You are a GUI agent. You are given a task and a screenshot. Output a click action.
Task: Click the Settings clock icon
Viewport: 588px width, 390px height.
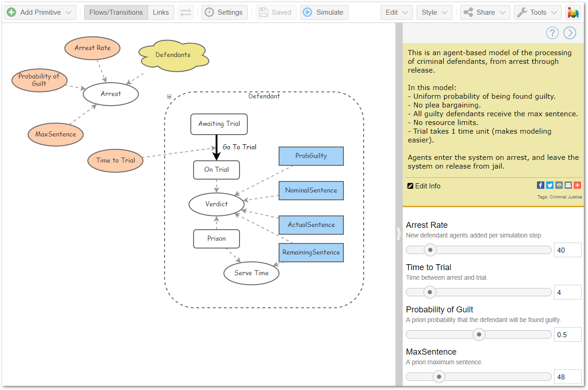pyautogui.click(x=209, y=12)
